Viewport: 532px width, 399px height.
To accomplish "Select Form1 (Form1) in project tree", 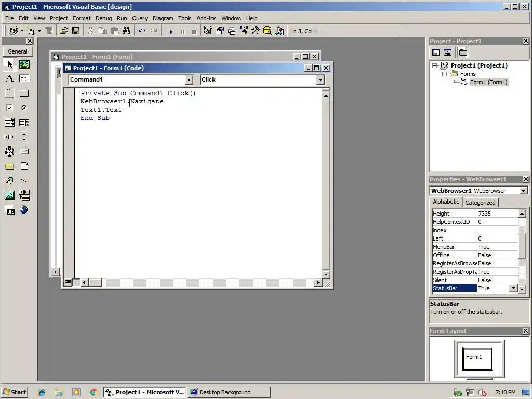I will tap(488, 82).
